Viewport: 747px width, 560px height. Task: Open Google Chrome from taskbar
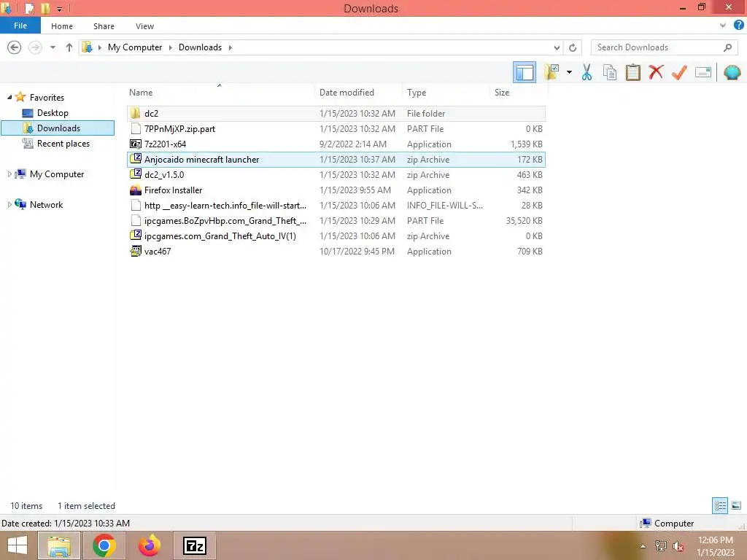coord(104,545)
